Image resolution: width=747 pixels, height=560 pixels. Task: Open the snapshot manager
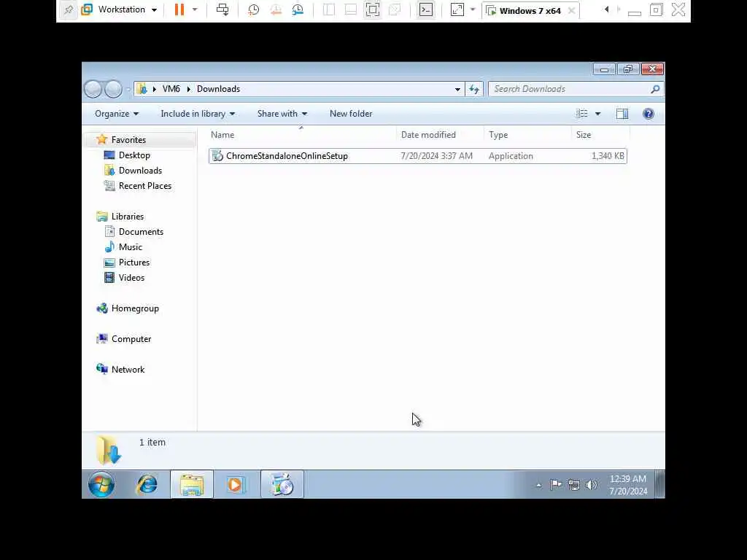(298, 9)
